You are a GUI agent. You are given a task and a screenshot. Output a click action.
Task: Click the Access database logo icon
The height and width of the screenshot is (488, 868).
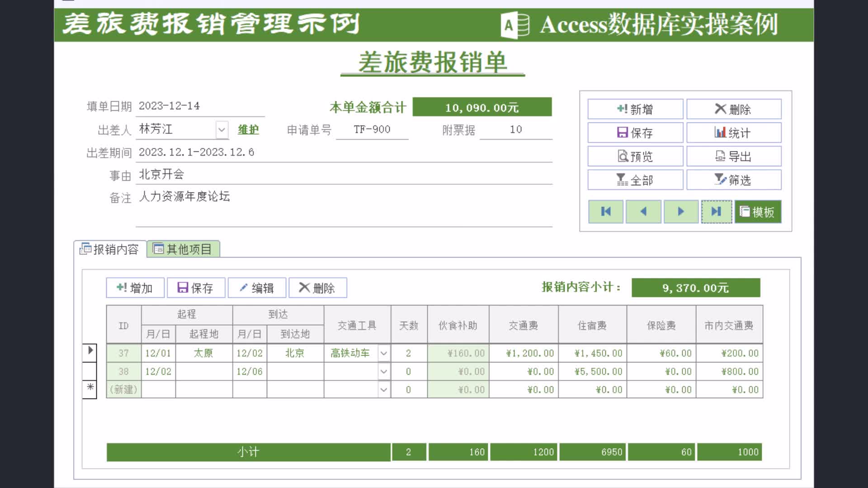click(515, 25)
